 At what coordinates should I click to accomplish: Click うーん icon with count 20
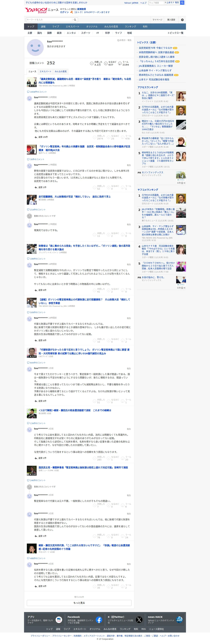point(123,458)
